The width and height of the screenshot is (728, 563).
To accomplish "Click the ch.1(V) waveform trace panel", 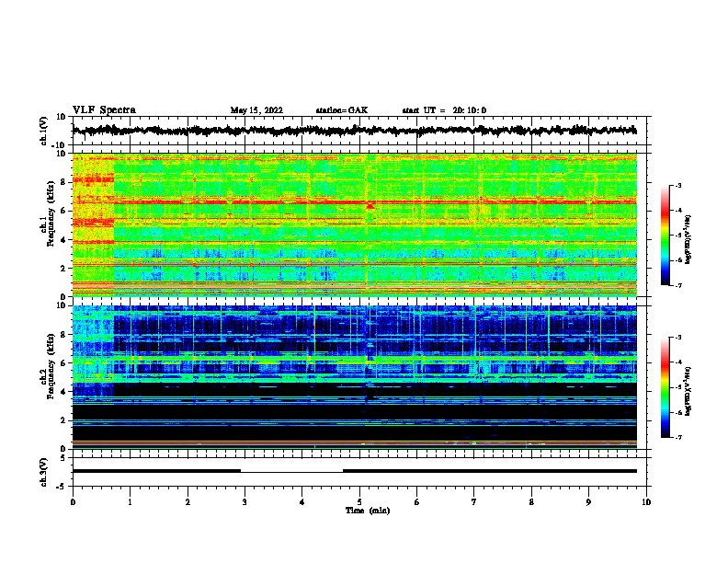I will tap(359, 131).
